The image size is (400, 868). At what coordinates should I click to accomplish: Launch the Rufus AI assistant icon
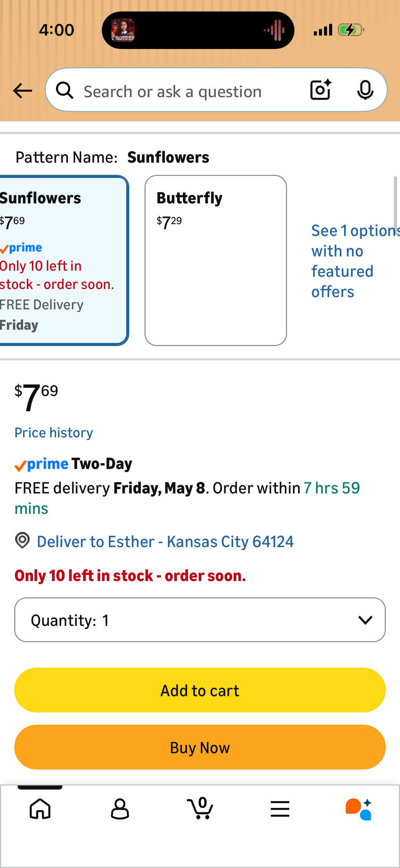(x=359, y=809)
